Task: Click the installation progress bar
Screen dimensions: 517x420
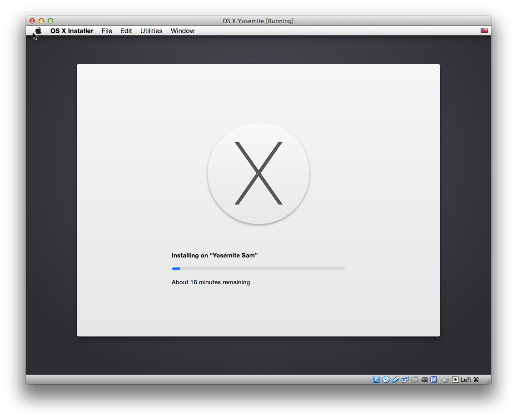Action: (258, 269)
